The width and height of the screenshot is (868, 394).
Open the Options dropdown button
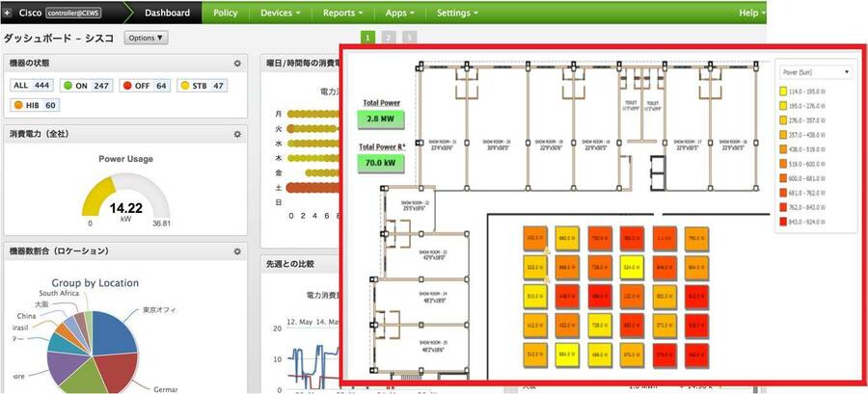point(147,38)
